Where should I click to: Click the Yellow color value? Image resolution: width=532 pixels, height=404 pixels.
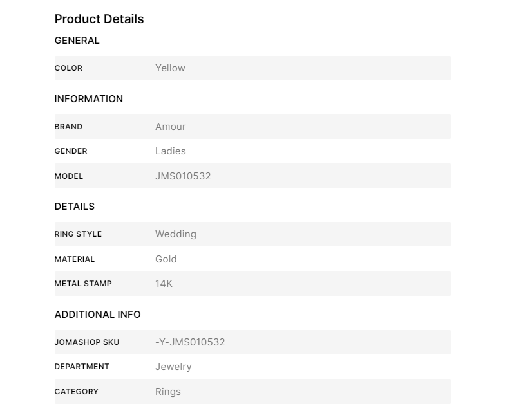coord(170,68)
